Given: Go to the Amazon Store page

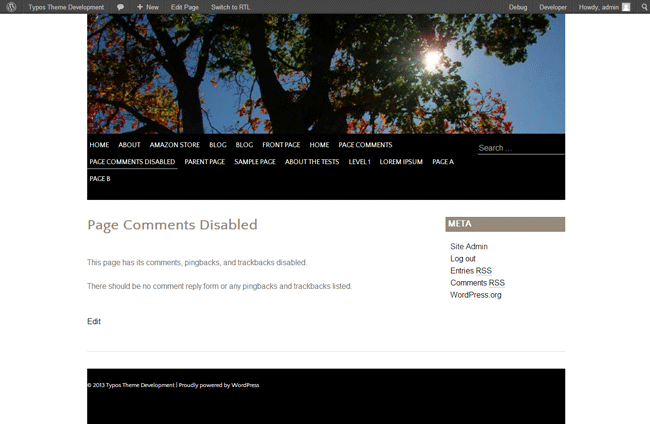Looking at the screenshot, I should click(x=175, y=145).
